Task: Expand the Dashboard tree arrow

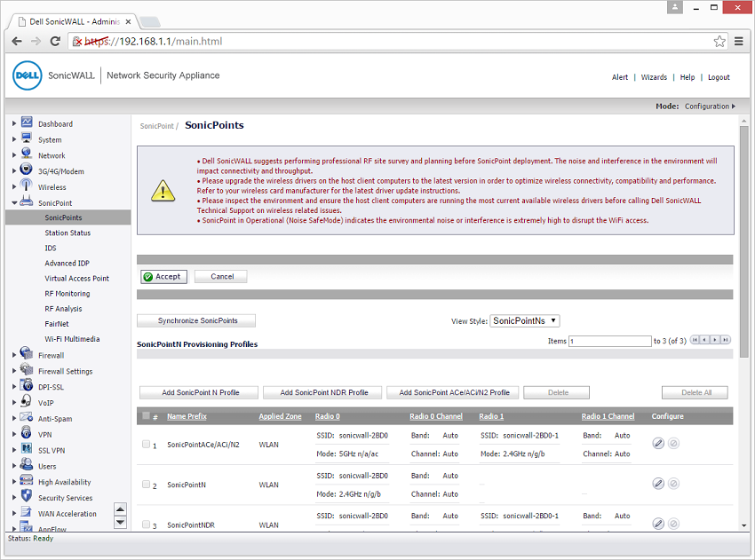Action: point(14,123)
